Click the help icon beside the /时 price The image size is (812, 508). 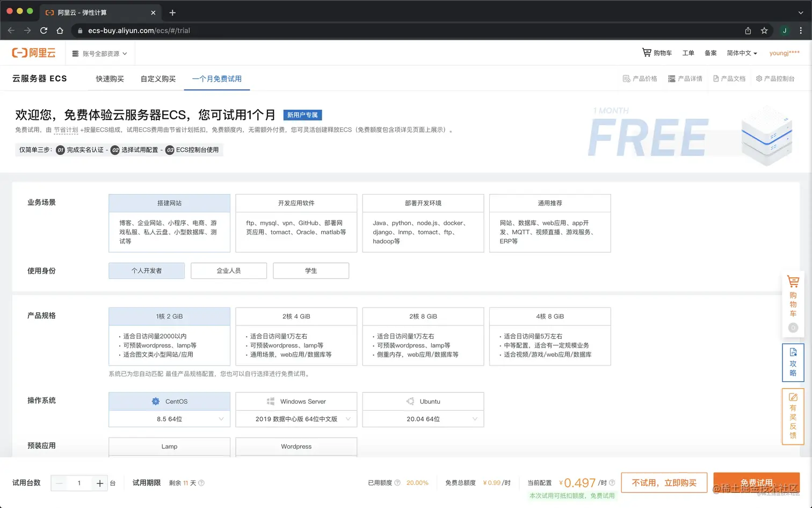pos(612,483)
